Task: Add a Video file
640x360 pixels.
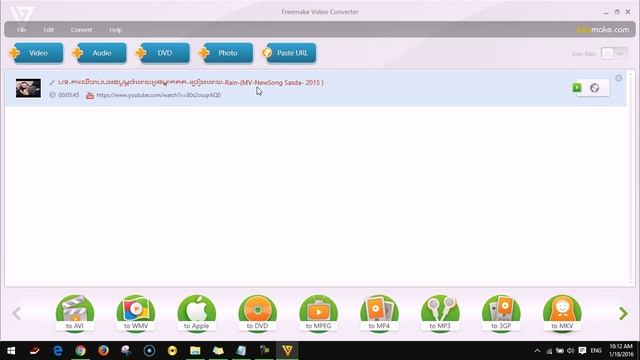Action: (x=36, y=53)
